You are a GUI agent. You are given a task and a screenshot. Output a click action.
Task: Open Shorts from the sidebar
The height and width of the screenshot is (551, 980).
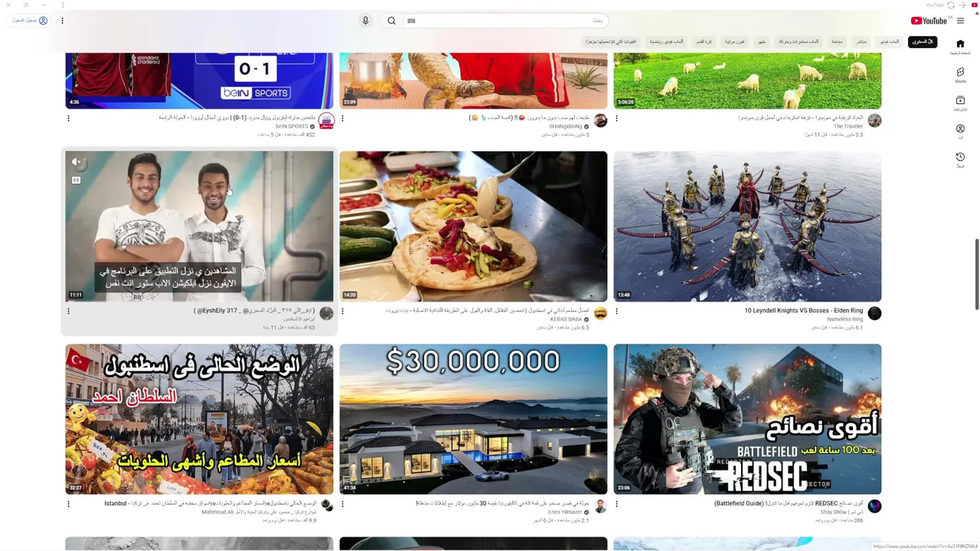pyautogui.click(x=960, y=72)
